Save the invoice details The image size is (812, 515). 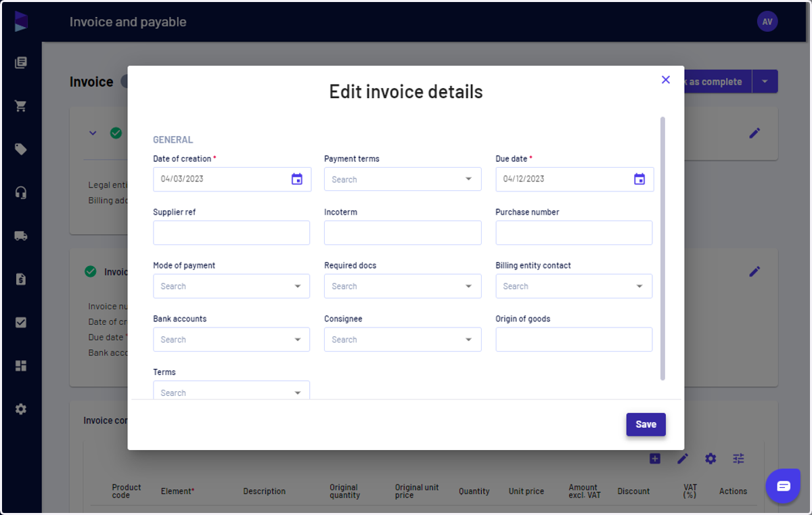646,424
